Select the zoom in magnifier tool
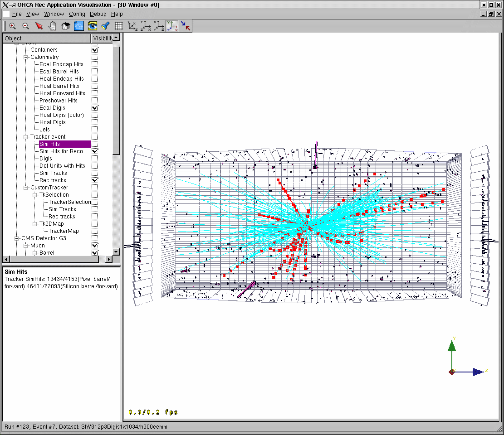This screenshot has height=435, width=504. pos(13,26)
